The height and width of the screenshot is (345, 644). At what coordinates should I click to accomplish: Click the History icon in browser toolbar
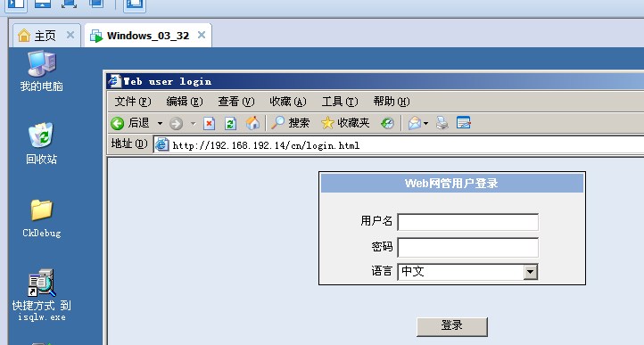click(x=387, y=123)
